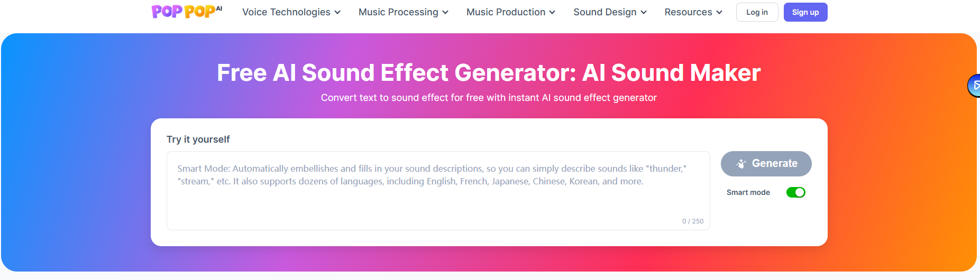980x280 pixels.
Task: Click the 'Convert text to sound effect' subtitle
Action: click(x=489, y=98)
